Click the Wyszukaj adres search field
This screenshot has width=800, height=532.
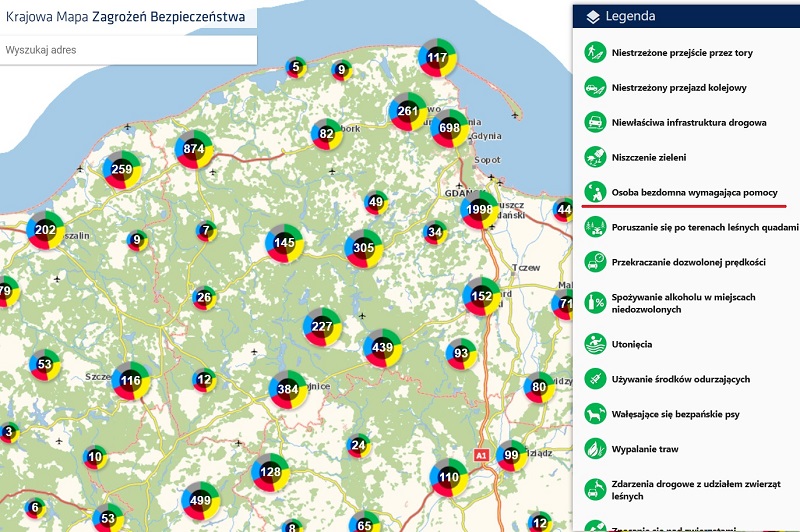(x=128, y=49)
